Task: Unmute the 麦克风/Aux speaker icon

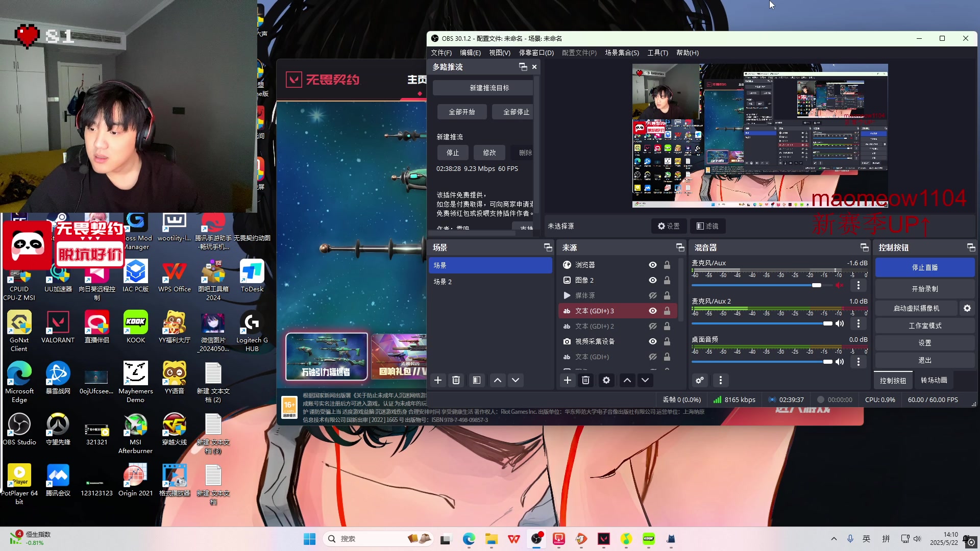Action: pos(840,285)
